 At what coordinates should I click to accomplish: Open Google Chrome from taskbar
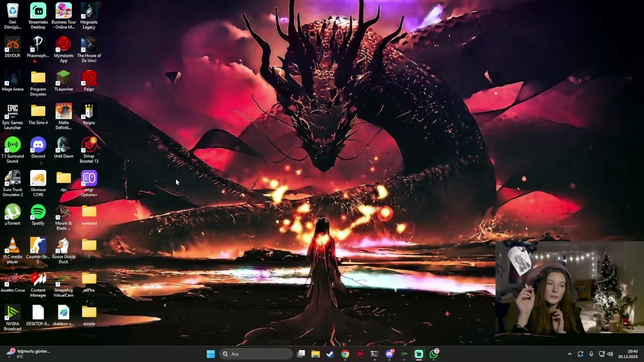tap(345, 354)
